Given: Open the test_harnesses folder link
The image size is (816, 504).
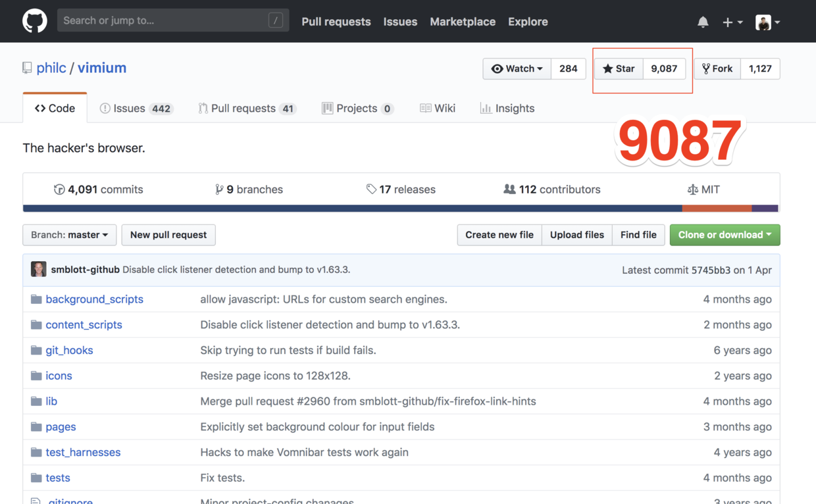Looking at the screenshot, I should click(83, 452).
